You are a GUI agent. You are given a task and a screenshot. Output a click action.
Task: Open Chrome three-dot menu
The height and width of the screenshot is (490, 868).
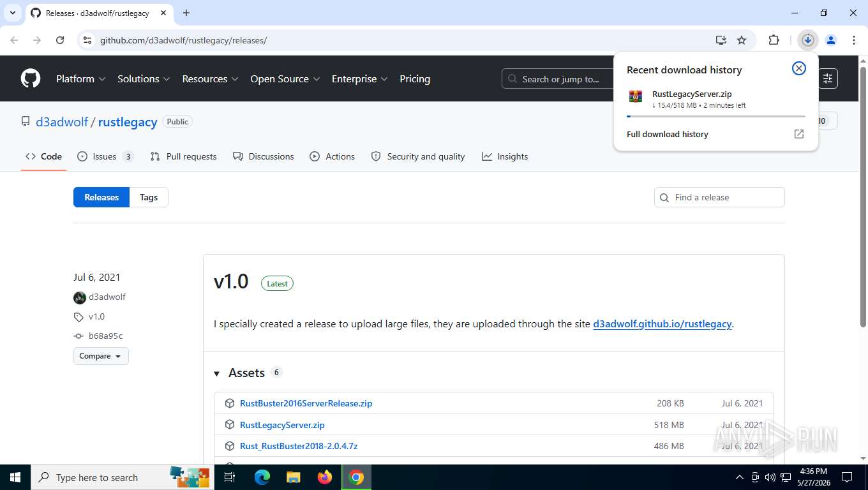[854, 40]
